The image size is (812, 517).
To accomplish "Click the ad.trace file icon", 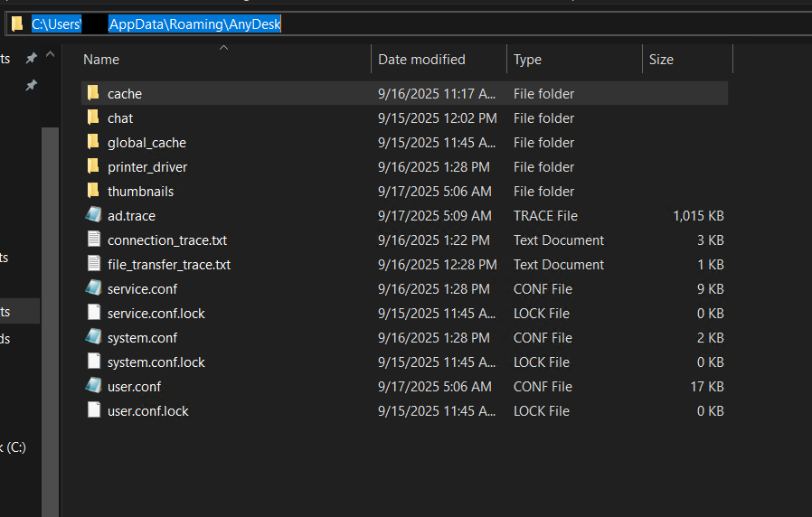I will tap(93, 215).
